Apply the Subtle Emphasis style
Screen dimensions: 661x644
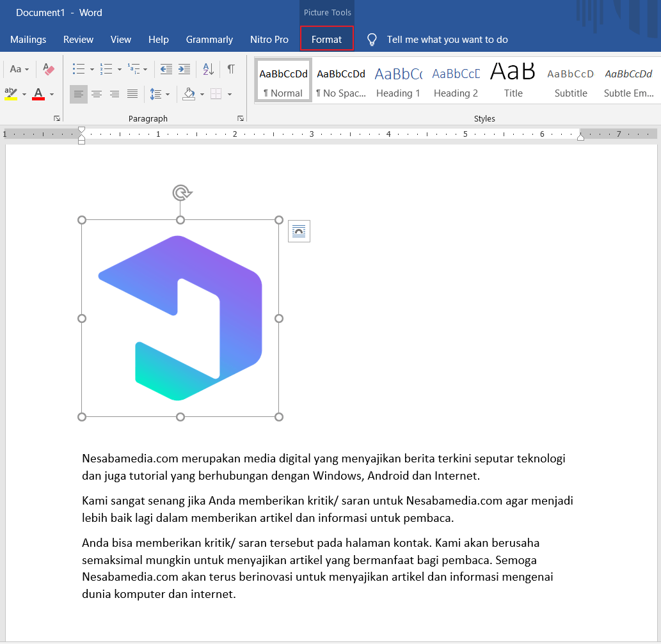coord(628,81)
